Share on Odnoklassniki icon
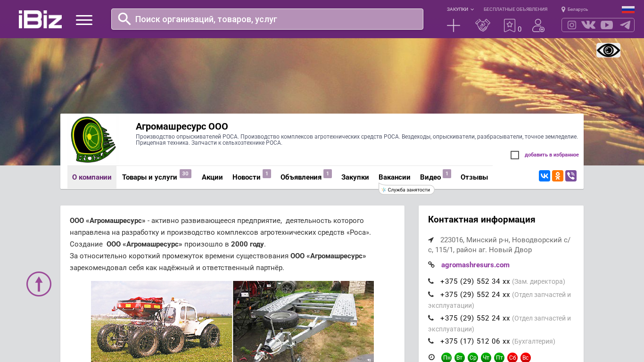The height and width of the screenshot is (362, 644). (558, 176)
